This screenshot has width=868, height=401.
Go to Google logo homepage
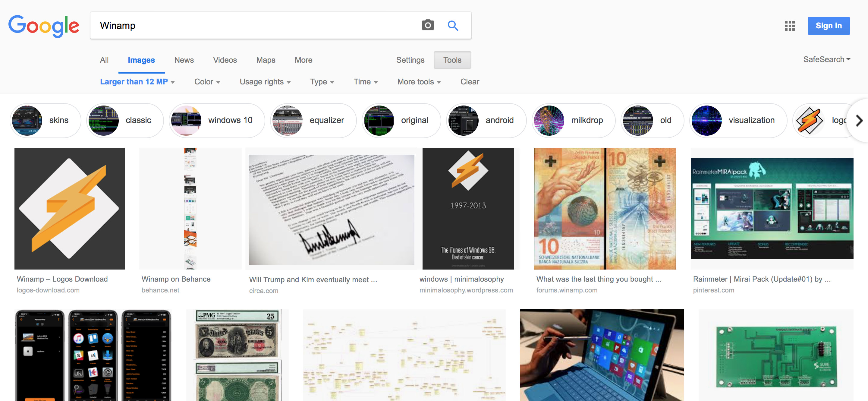coord(44,26)
